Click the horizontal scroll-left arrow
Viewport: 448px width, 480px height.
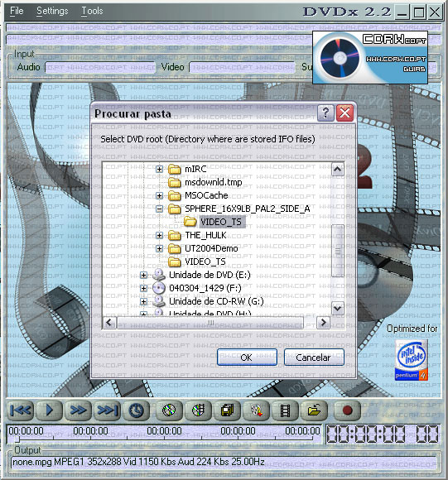109,323
